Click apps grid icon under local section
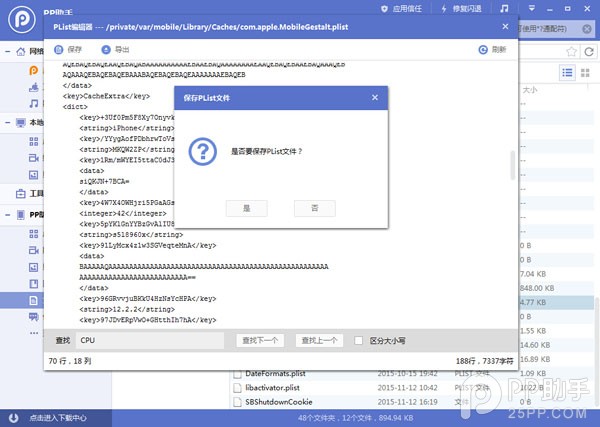The image size is (600, 427). pyautogui.click(x=34, y=142)
